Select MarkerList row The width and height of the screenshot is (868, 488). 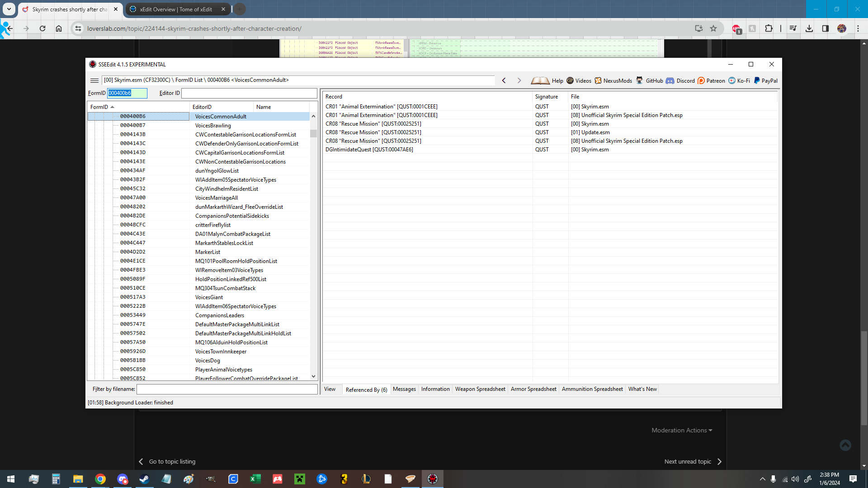[199, 252]
